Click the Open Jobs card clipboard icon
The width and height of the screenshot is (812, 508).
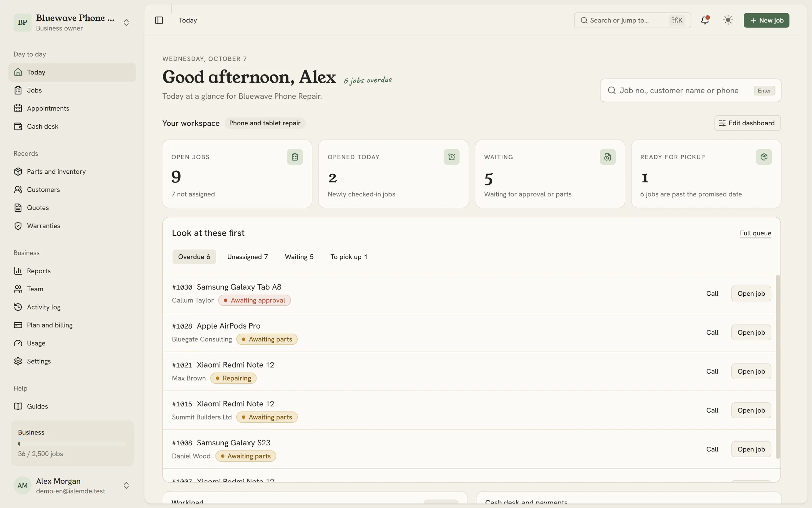(x=295, y=157)
